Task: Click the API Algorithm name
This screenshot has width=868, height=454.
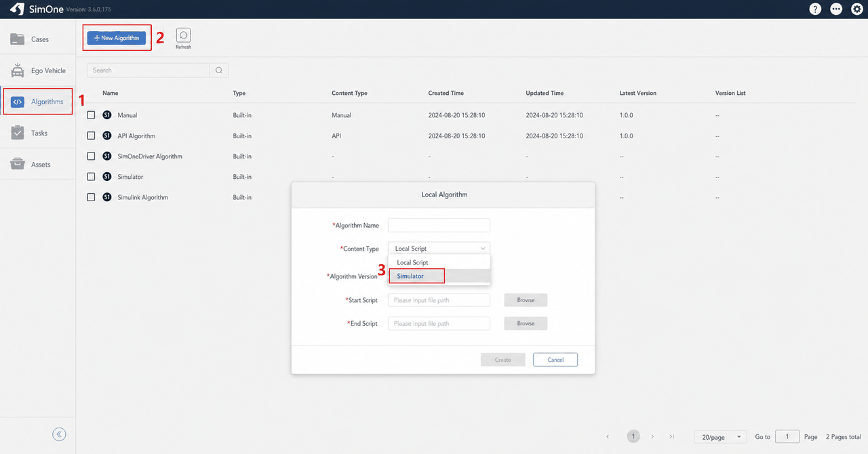Action: click(x=136, y=136)
